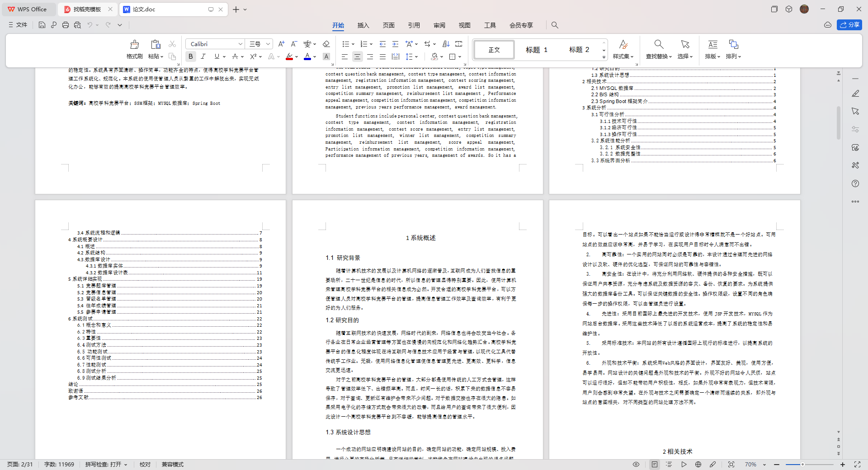Click the blue font color swatch
868x470 pixels.
click(307, 56)
